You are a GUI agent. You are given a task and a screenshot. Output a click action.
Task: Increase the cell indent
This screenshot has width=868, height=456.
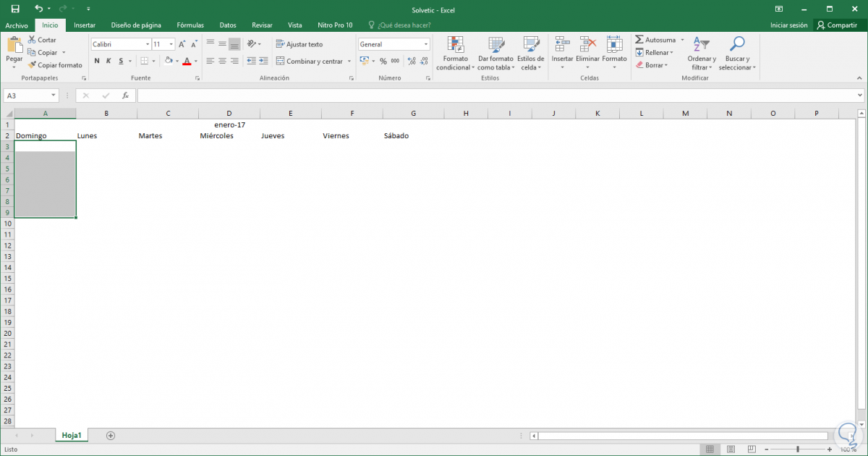263,62
